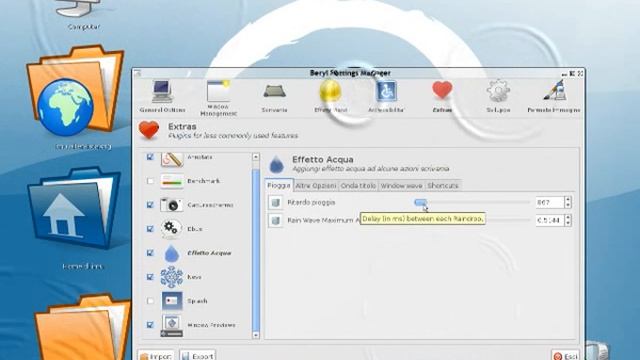
Task: Open the plain orange folder at desktop bottom
Action: click(82, 327)
